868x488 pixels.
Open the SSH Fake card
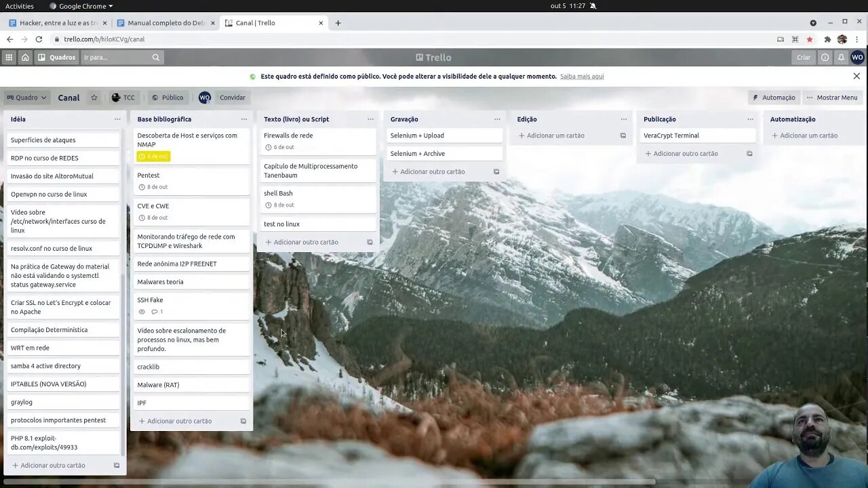click(x=192, y=306)
